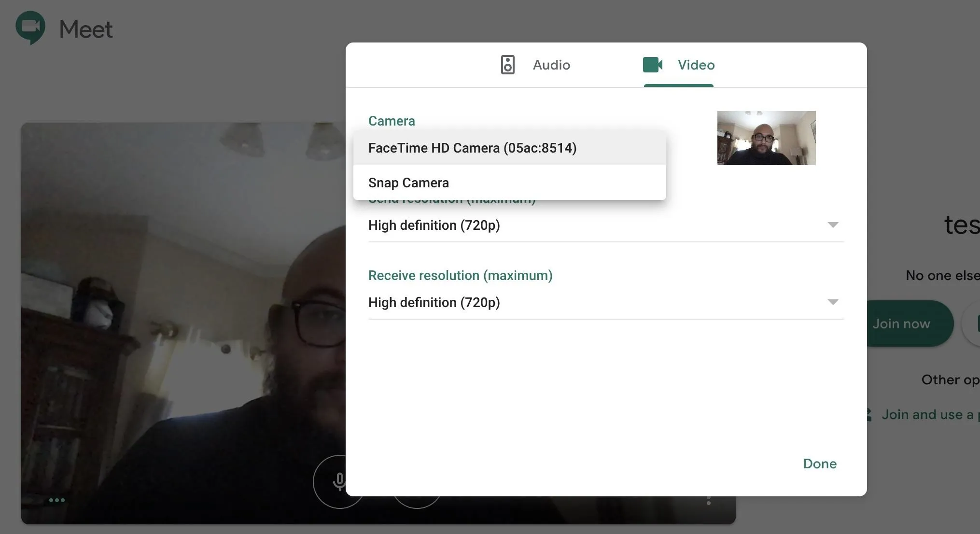980x534 pixels.
Task: Select FaceTime HD Camera (05ac:8514) option
Action: click(510, 148)
